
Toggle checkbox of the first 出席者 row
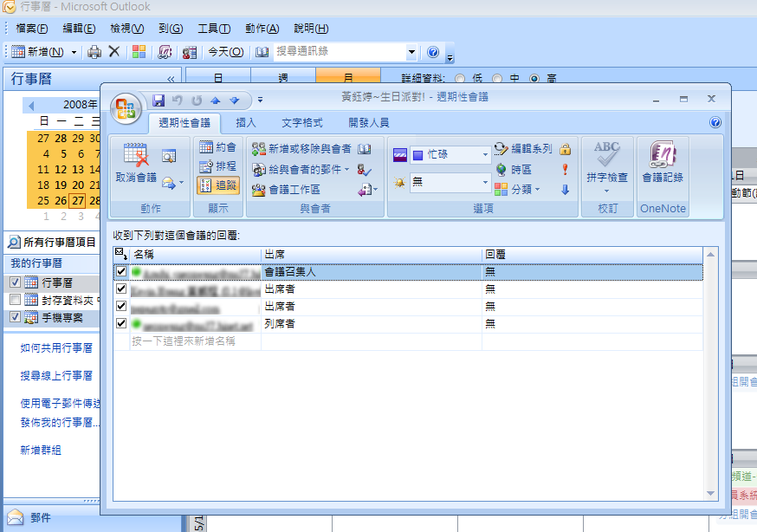(x=121, y=289)
